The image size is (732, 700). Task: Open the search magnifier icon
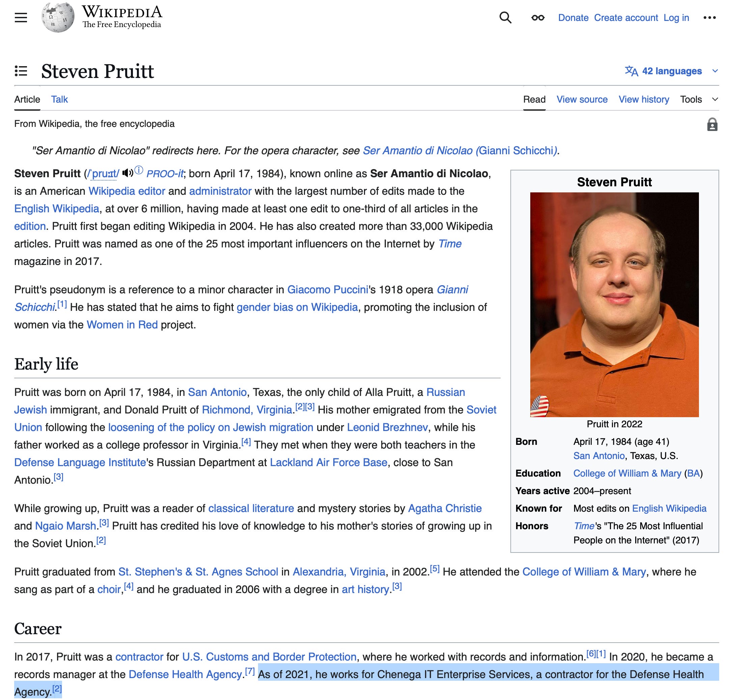point(505,18)
